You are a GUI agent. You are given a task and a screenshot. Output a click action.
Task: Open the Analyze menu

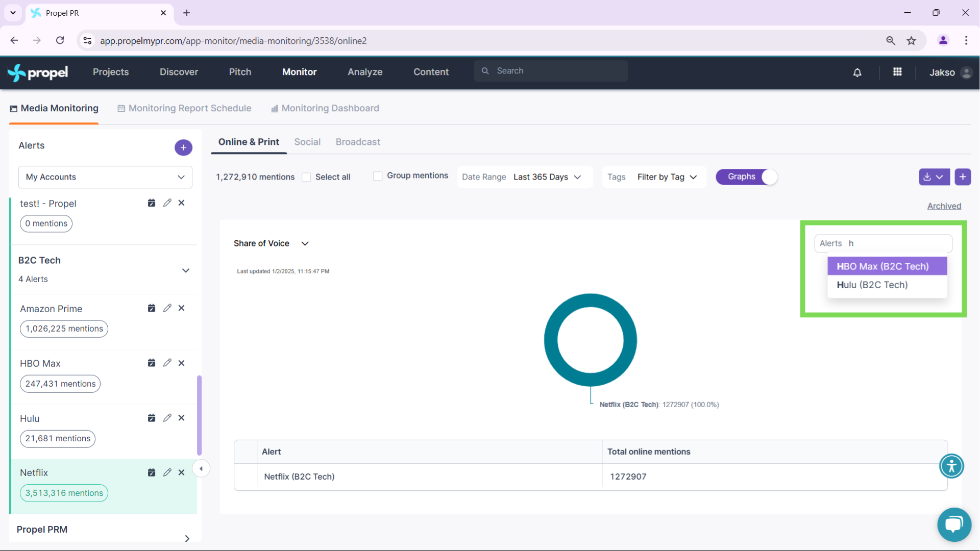tap(365, 72)
